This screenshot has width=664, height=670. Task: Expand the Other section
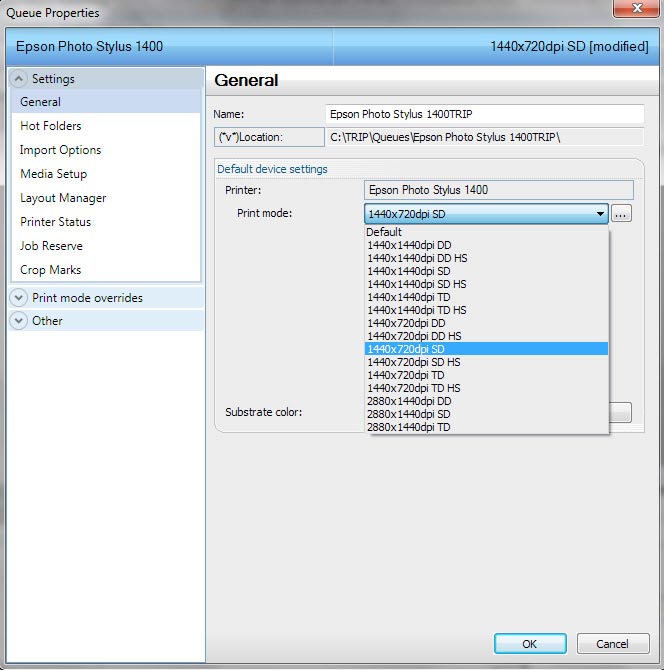click(19, 320)
